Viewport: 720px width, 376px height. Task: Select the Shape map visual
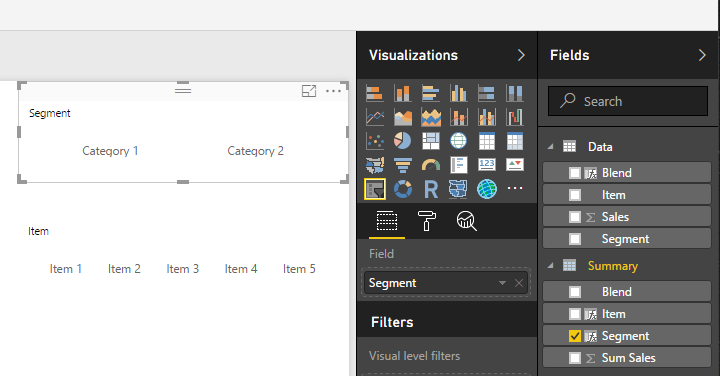coord(459,189)
